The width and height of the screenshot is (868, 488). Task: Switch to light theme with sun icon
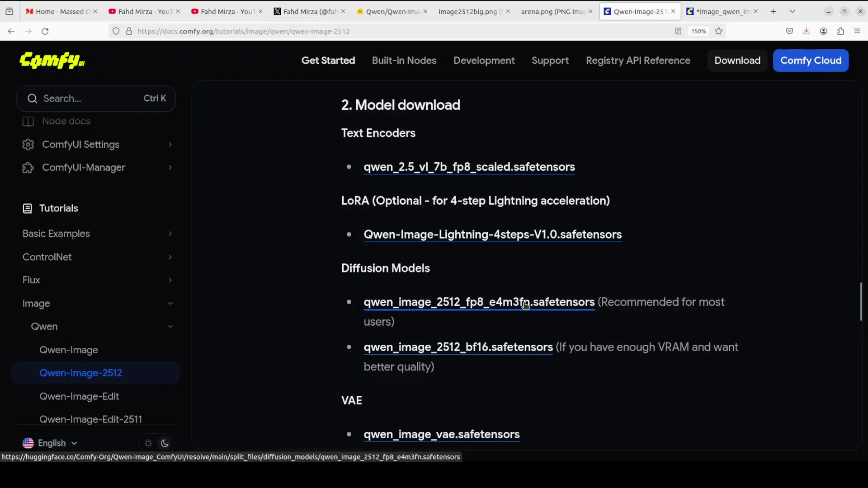pos(148,443)
